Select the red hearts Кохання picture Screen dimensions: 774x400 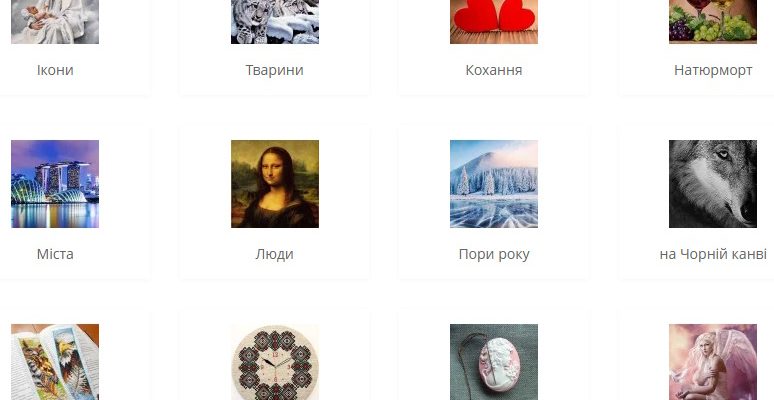[494, 22]
